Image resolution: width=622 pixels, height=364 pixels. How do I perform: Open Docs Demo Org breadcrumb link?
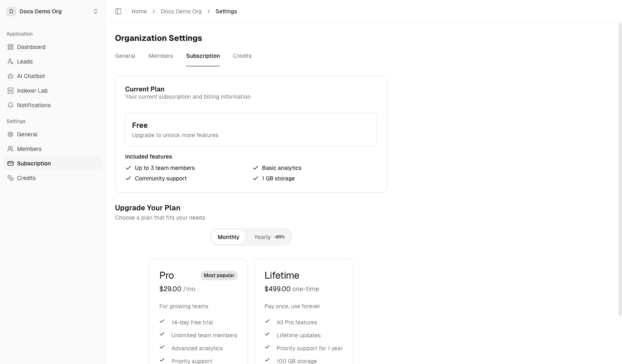coord(181,11)
